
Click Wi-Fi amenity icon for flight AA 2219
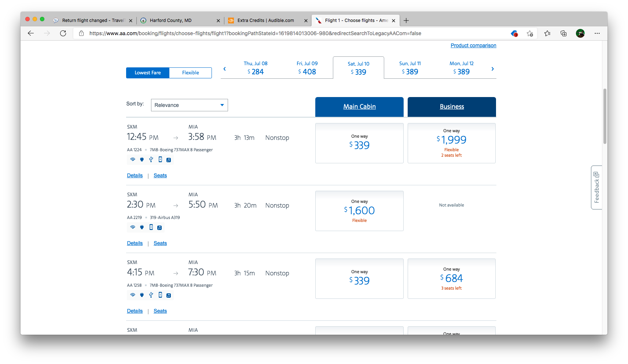pyautogui.click(x=133, y=227)
